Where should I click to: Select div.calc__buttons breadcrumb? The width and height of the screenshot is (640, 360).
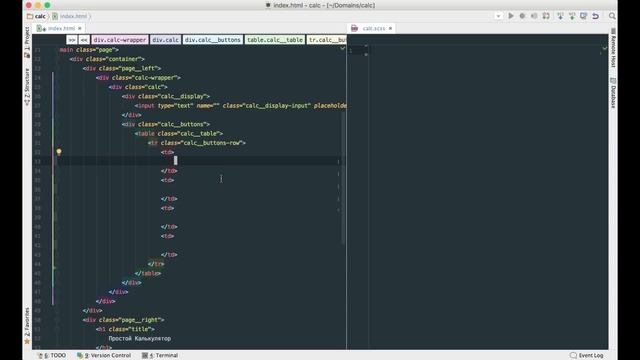click(213, 40)
